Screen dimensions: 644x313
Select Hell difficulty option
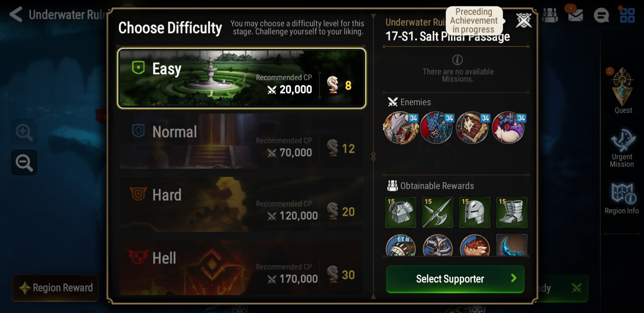click(241, 267)
